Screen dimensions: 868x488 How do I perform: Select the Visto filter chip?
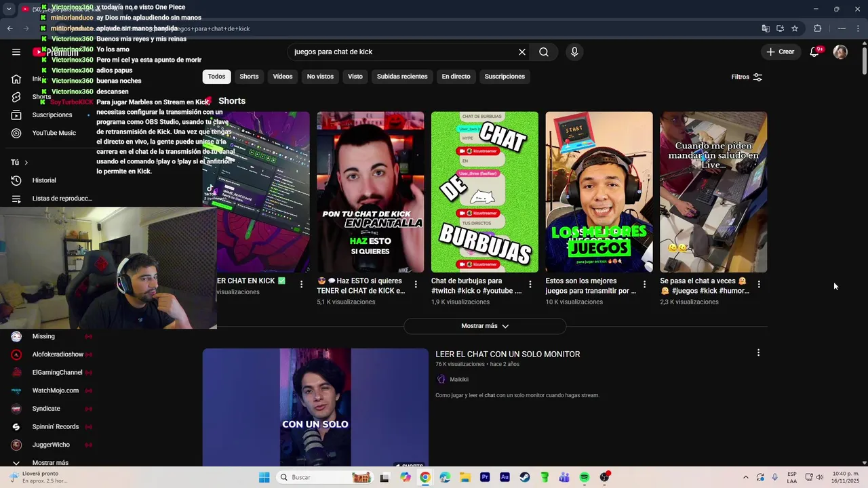[355, 77]
